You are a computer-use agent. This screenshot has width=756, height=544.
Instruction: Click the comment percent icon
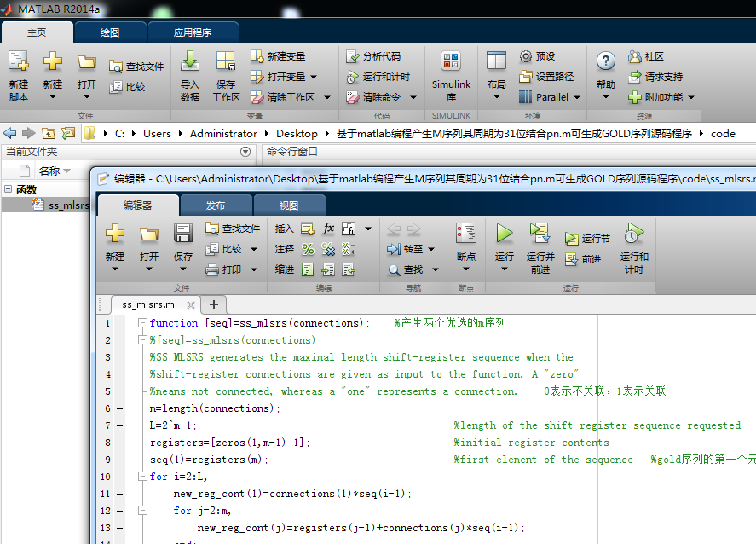tap(308, 249)
